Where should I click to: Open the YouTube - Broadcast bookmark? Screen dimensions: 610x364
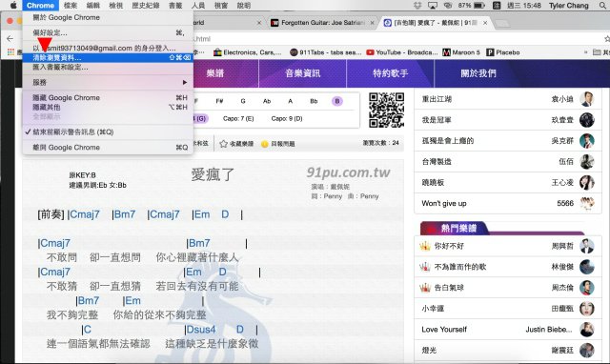(402, 52)
